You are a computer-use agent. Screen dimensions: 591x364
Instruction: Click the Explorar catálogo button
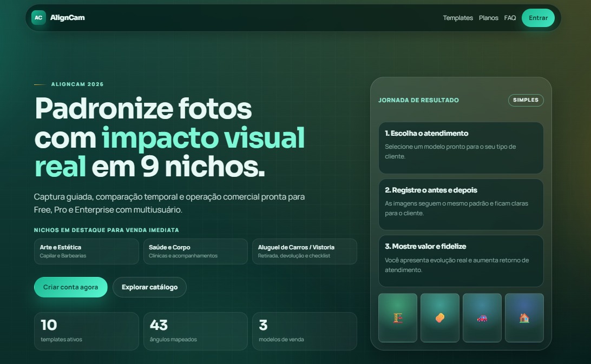[x=149, y=287]
